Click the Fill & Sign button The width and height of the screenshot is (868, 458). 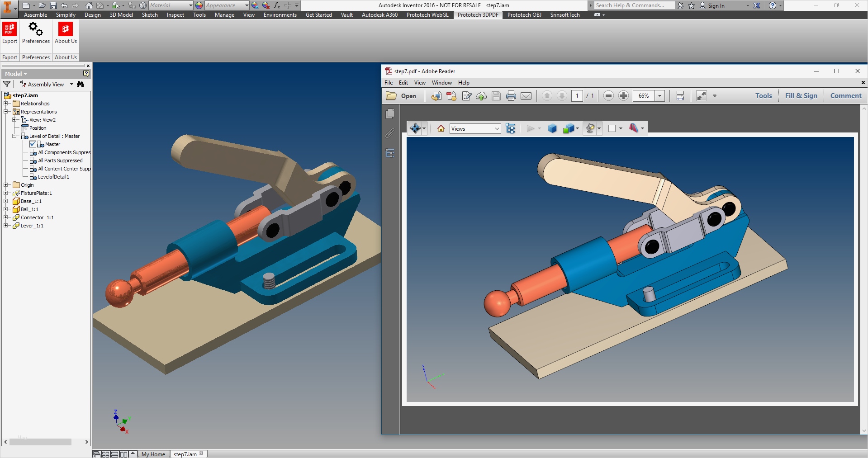point(801,96)
